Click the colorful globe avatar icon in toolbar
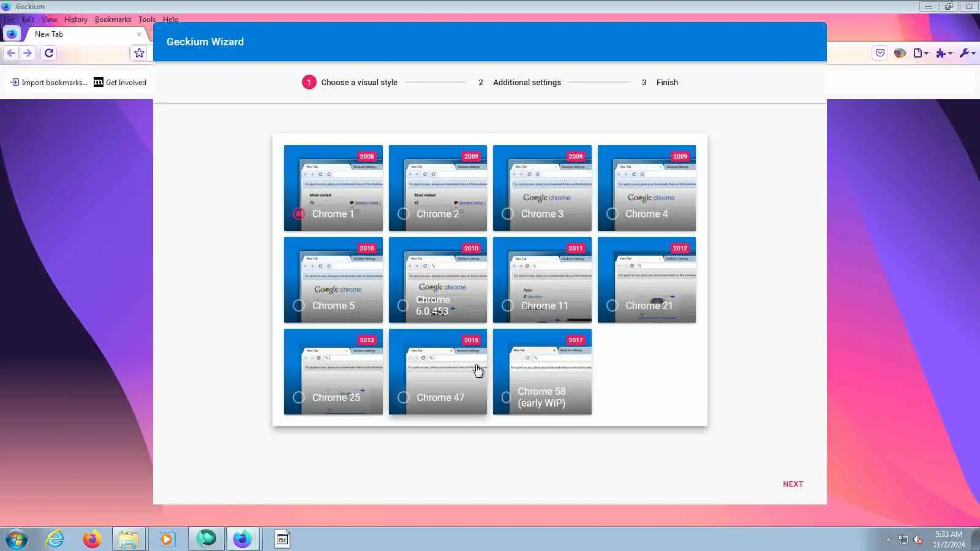 900,53
